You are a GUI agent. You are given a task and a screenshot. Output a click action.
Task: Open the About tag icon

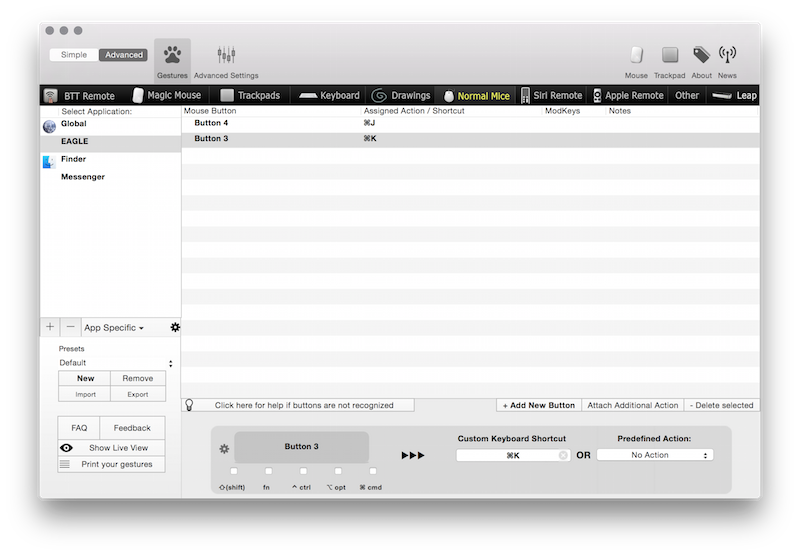[702, 56]
